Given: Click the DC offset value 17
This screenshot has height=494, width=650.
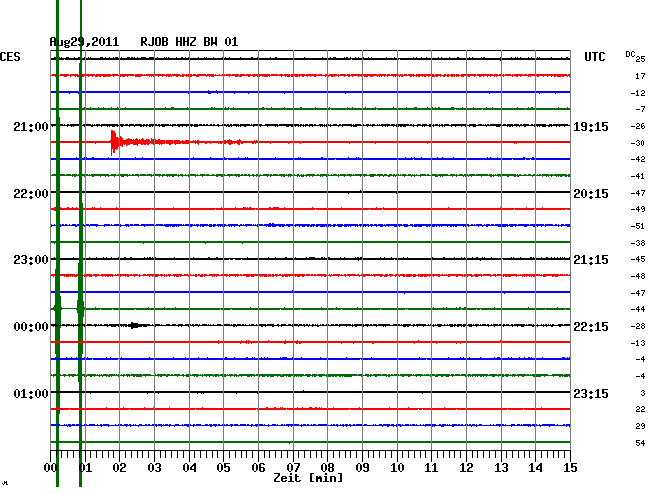Looking at the screenshot, I should pos(640,76).
